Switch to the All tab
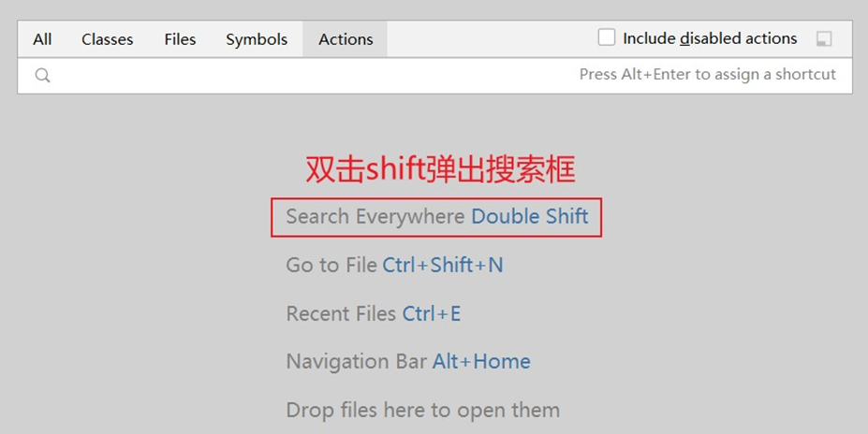Viewport: 868px width, 434px height. coord(42,39)
